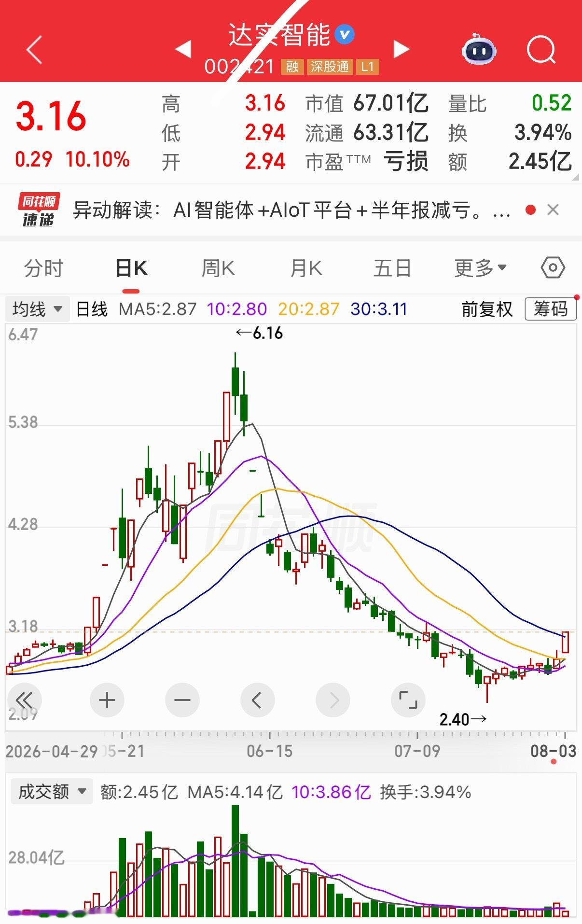Screen dimensions: 582x924
Task: Tap the blue verified badge
Action: (x=344, y=35)
